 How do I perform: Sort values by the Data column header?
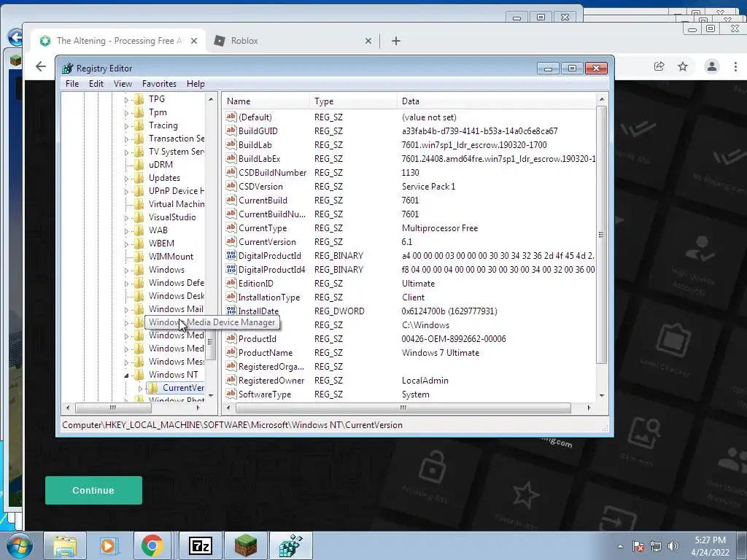coord(496,101)
